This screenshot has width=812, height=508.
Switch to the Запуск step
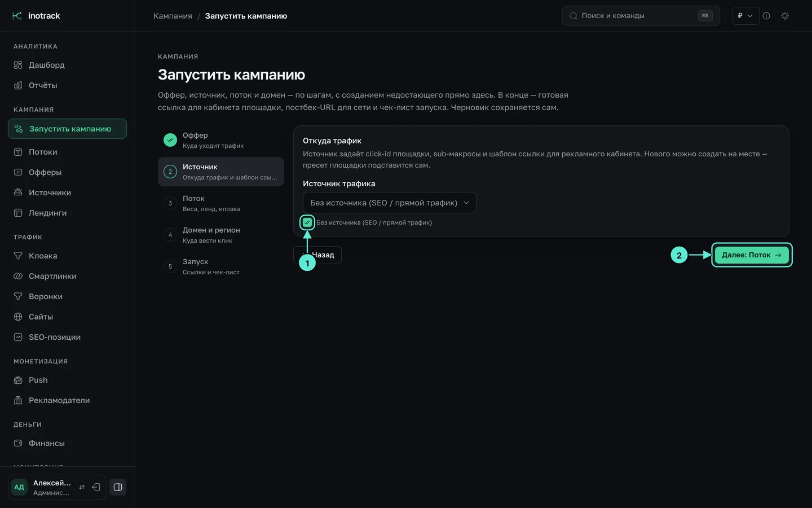(x=221, y=266)
